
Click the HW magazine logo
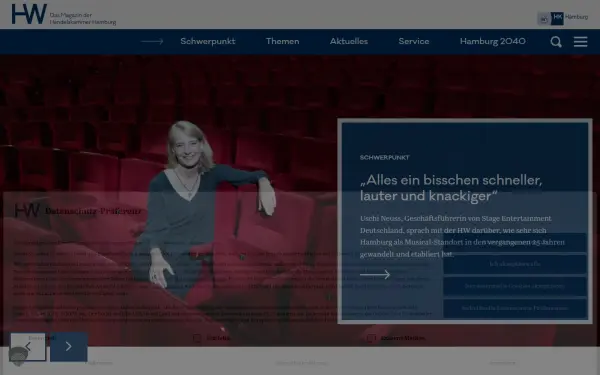click(29, 14)
